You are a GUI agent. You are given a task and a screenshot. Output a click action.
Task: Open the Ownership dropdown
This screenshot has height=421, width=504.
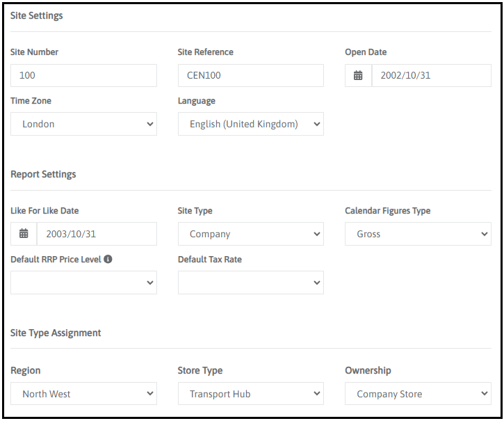click(x=418, y=394)
